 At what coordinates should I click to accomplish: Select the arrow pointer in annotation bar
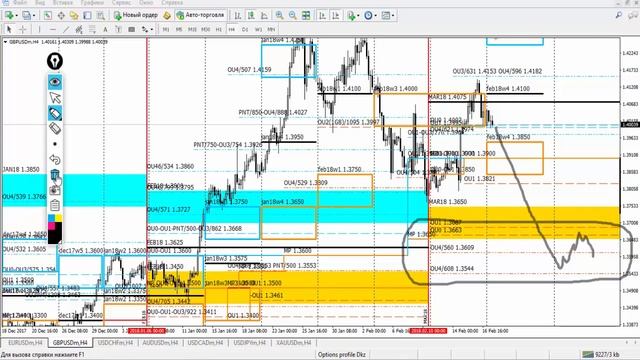pos(55,98)
